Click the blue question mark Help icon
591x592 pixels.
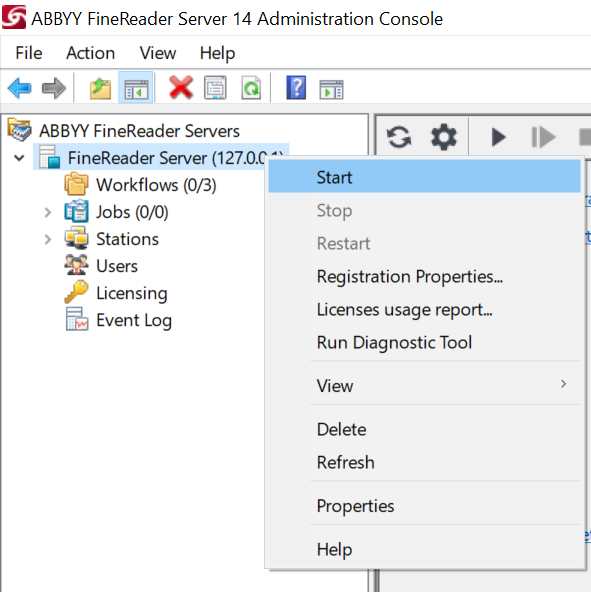(296, 88)
